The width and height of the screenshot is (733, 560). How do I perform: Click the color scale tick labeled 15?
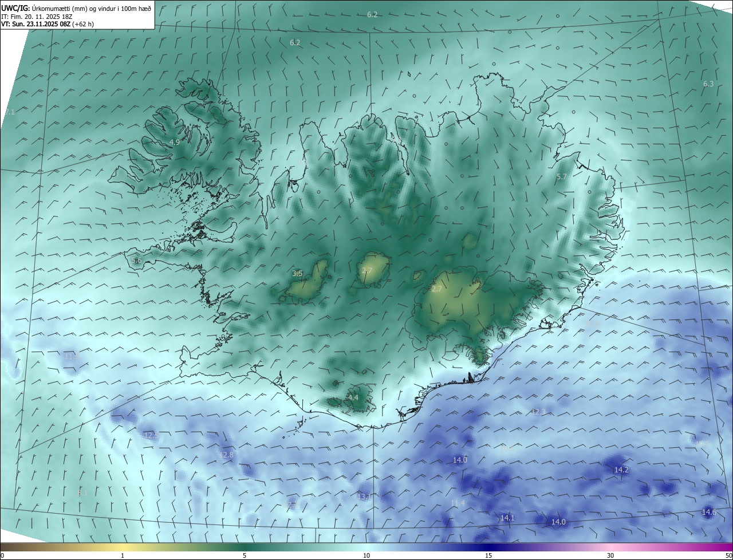pos(488,555)
